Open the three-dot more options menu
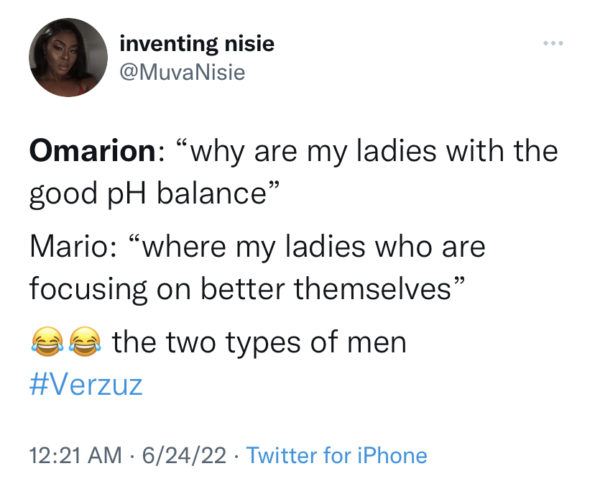The height and width of the screenshot is (484, 595). (553, 44)
